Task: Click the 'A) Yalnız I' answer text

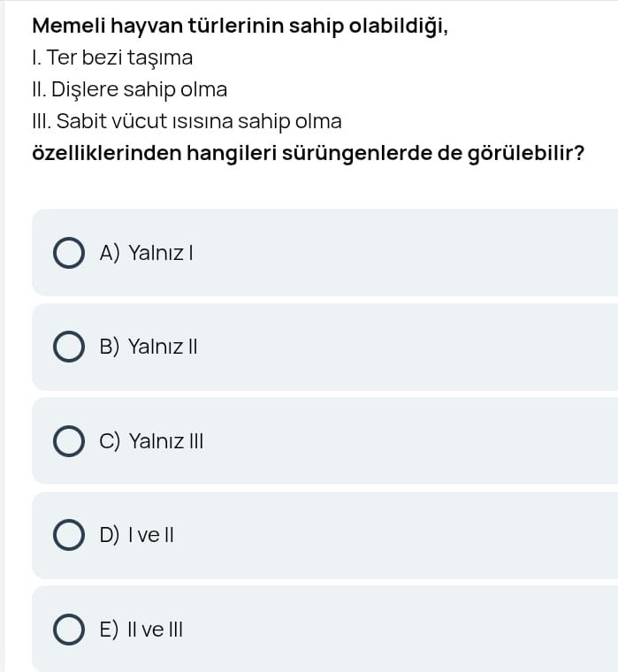Action: pos(147,253)
